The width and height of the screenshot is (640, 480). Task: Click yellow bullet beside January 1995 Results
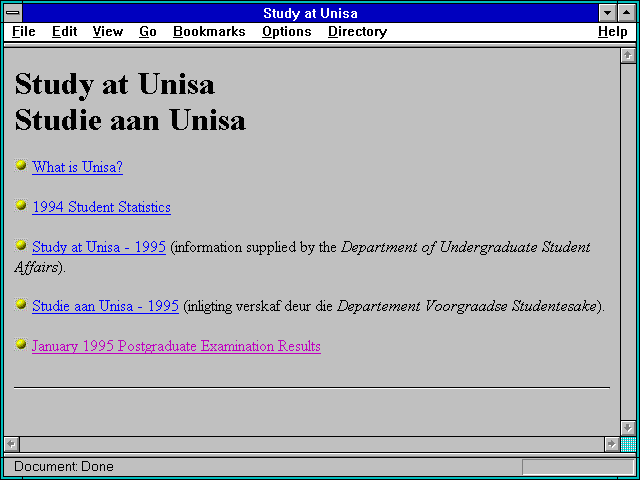(x=21, y=344)
